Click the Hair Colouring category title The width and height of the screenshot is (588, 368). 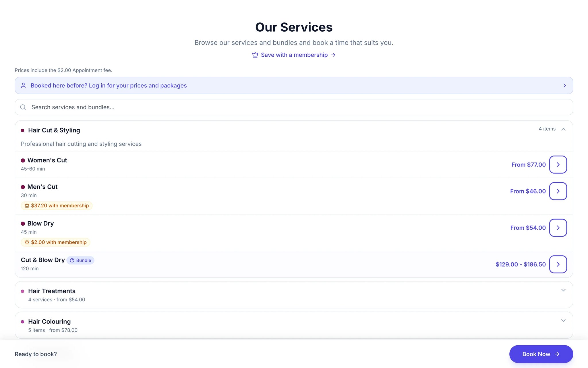pos(49,321)
